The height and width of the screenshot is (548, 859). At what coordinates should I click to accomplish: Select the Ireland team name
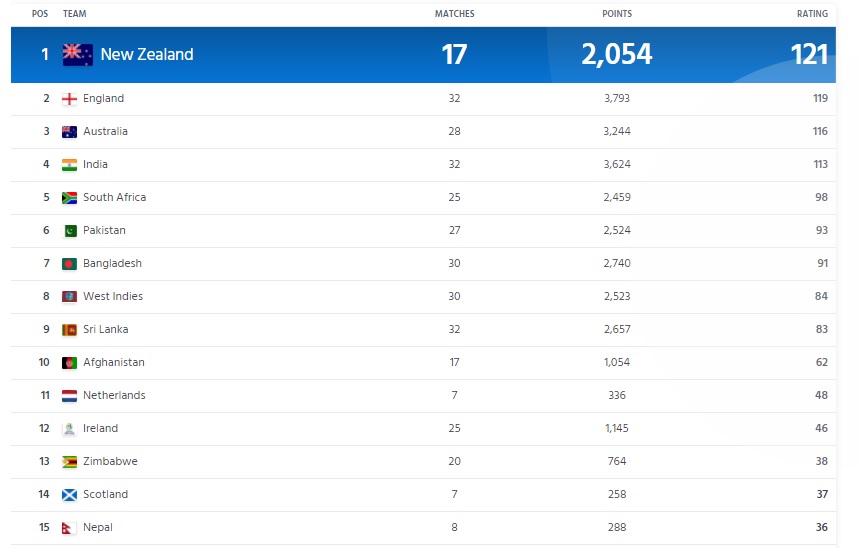point(100,428)
